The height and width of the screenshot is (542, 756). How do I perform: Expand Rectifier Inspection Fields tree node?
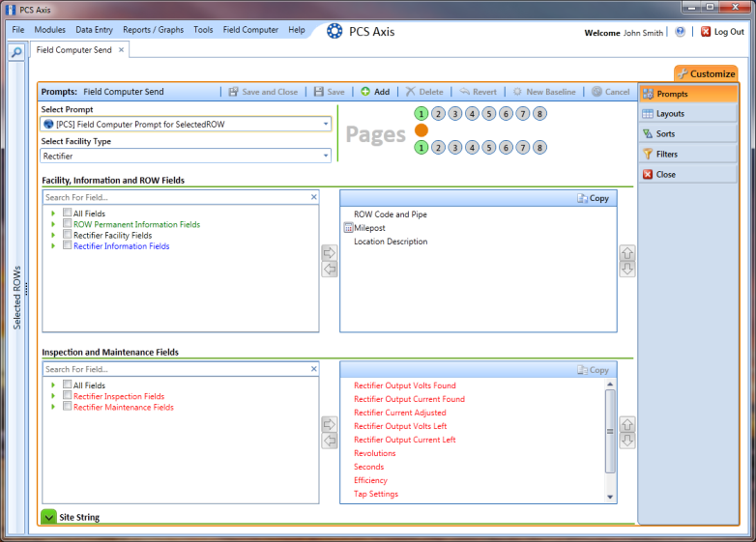[x=53, y=396]
